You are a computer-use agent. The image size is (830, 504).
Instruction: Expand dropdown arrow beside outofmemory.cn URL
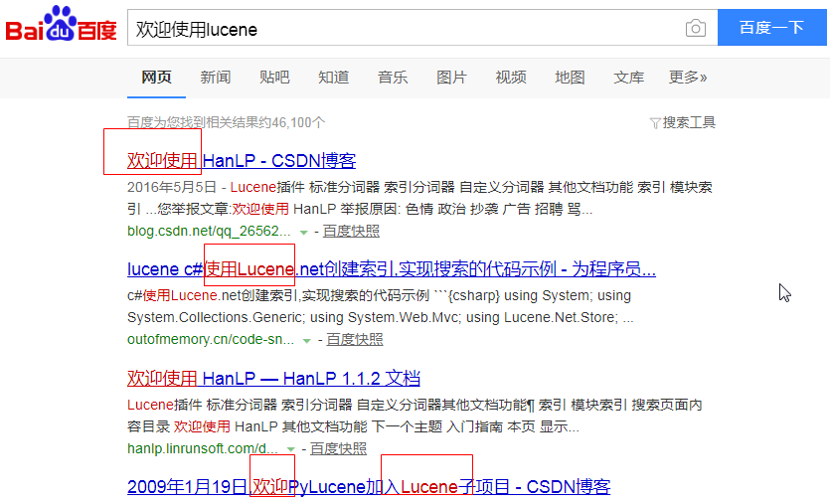[x=306, y=341]
